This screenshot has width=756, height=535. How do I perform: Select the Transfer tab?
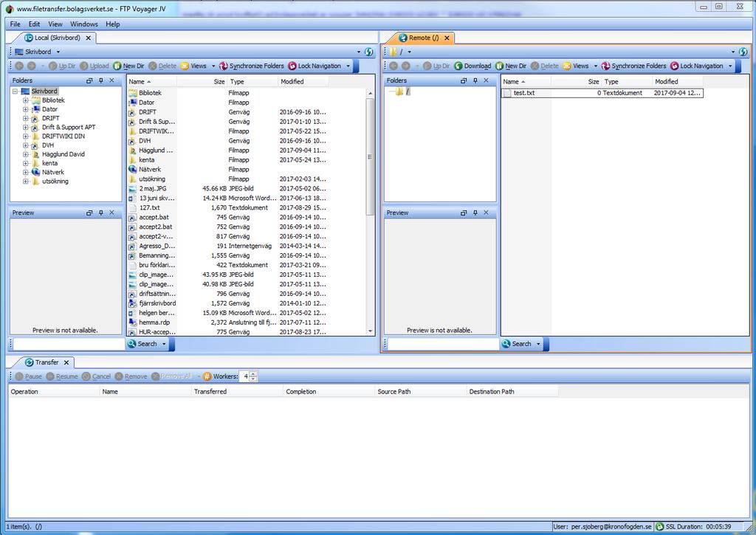pos(47,362)
